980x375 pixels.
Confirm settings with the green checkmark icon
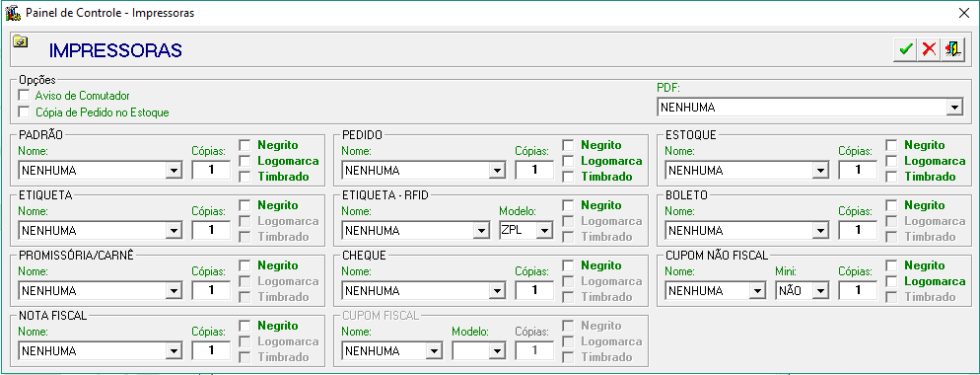point(905,49)
